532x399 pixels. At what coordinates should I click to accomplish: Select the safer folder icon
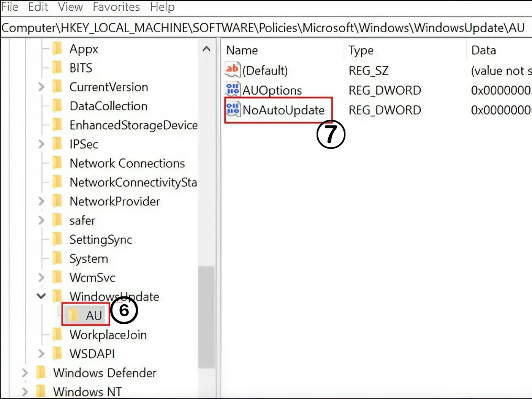[57, 220]
